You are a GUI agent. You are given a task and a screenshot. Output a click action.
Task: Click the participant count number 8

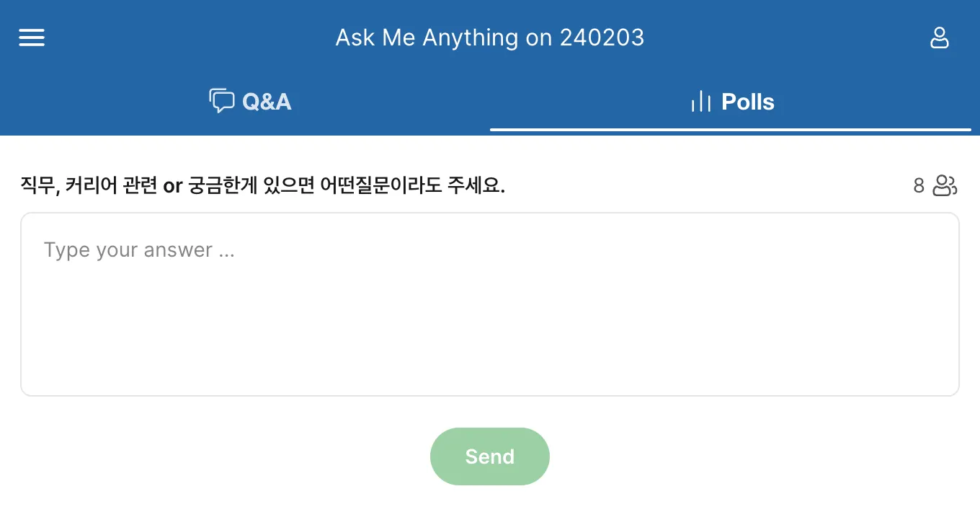click(918, 186)
